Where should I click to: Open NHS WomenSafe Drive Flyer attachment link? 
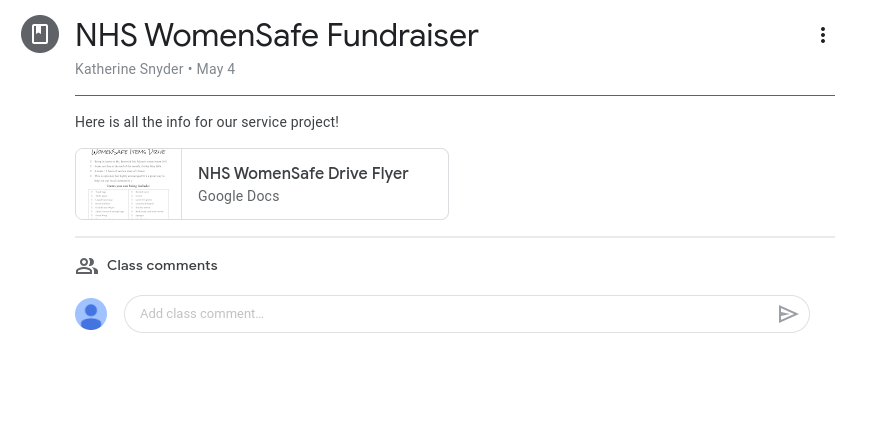click(x=303, y=173)
